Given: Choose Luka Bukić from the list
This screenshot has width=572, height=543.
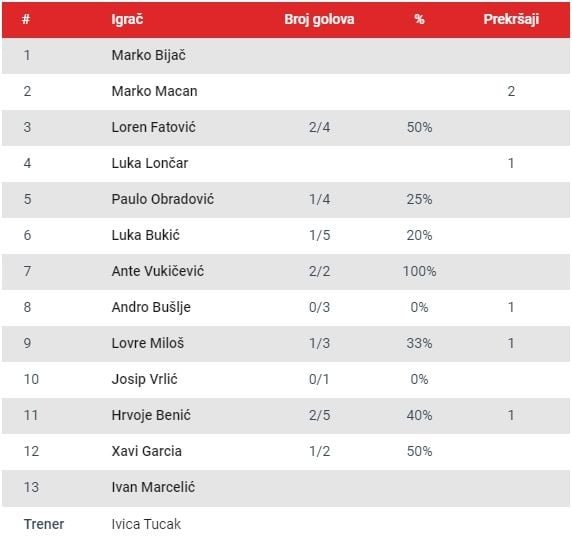Looking at the screenshot, I should coord(146,235).
